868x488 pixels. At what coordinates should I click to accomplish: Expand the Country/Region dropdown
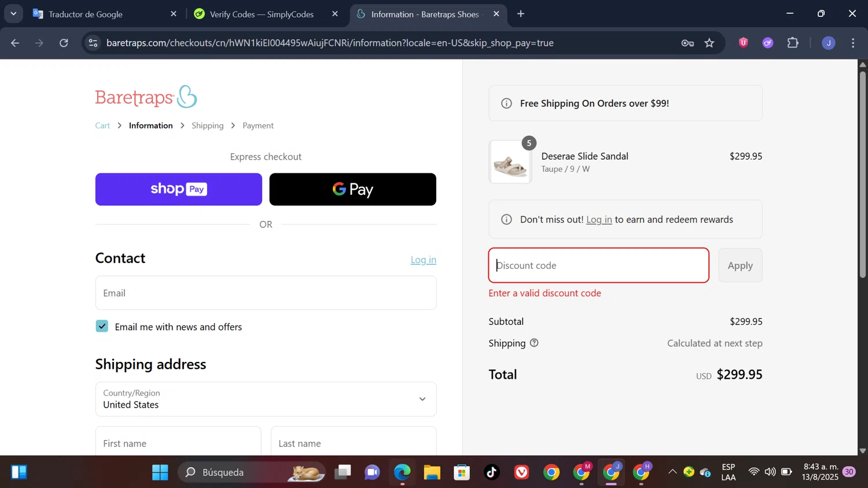click(266, 399)
